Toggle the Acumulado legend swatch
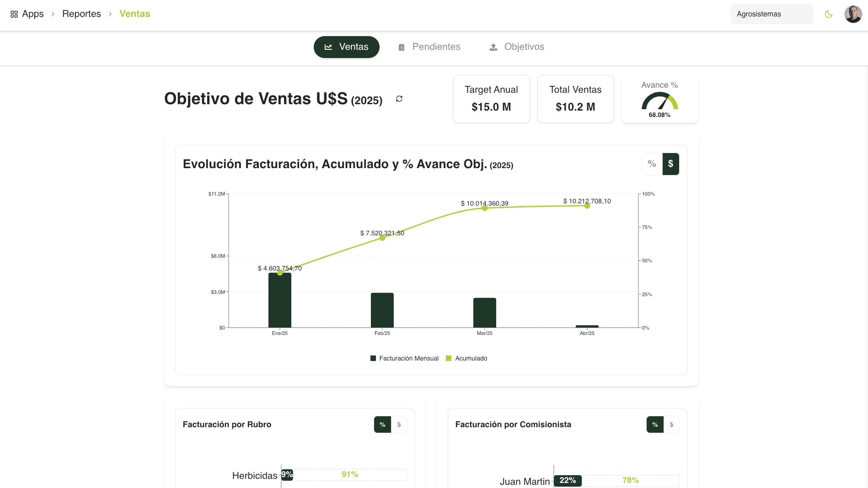868x488 pixels. click(449, 358)
